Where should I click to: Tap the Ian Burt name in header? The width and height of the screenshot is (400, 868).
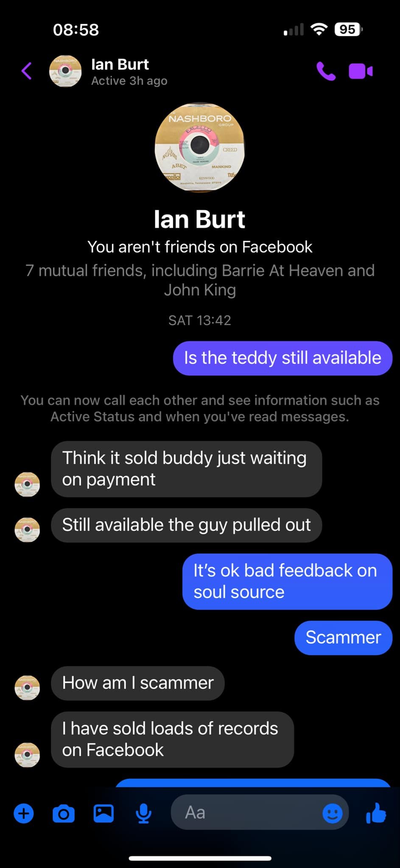click(120, 64)
